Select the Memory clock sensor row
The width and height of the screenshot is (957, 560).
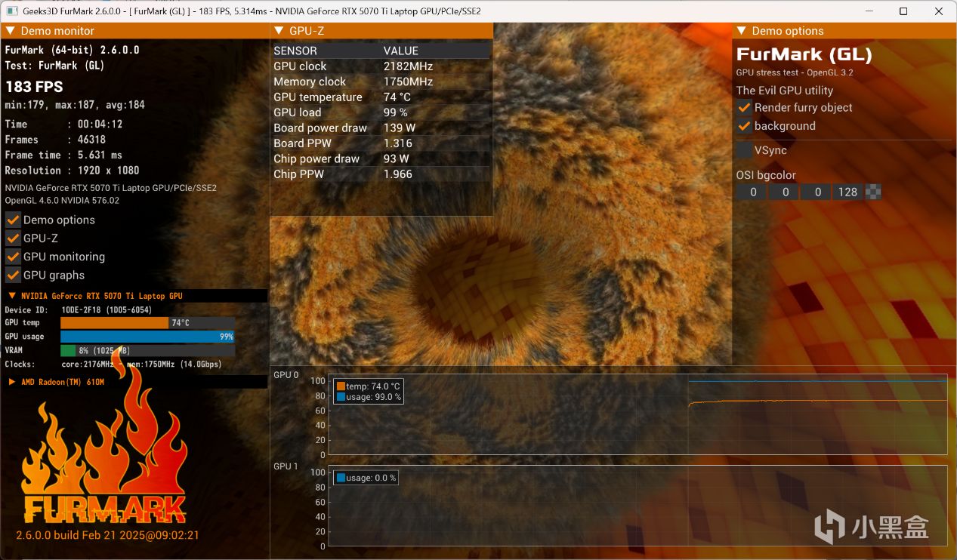click(381, 82)
